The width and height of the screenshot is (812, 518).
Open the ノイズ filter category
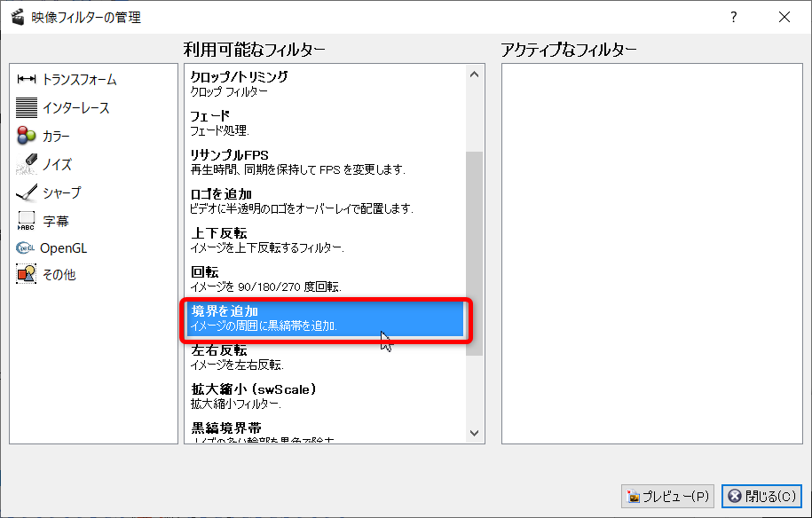click(x=56, y=164)
